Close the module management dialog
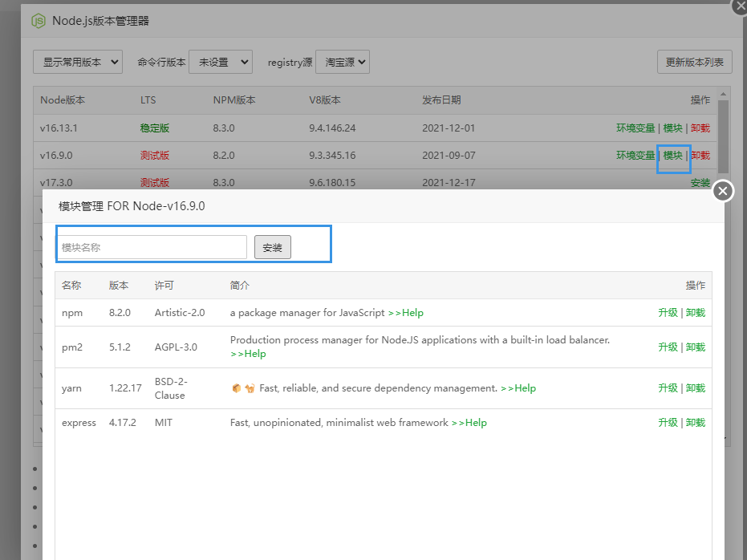 pyautogui.click(x=723, y=191)
